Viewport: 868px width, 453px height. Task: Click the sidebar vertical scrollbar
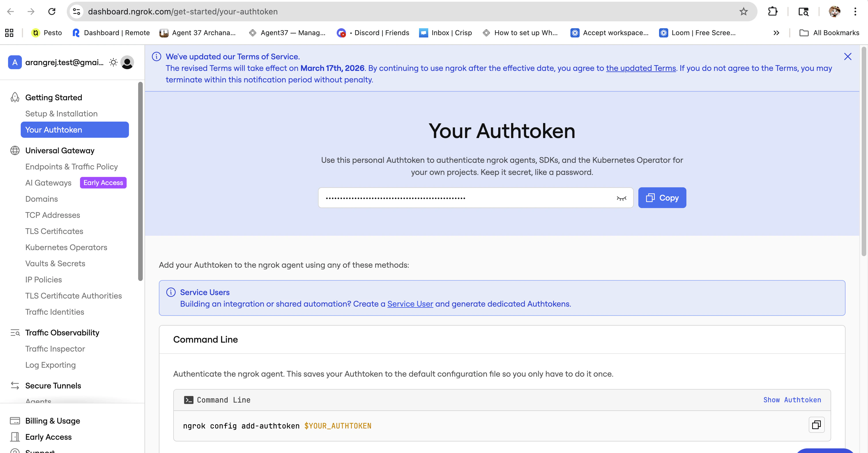coord(140,181)
